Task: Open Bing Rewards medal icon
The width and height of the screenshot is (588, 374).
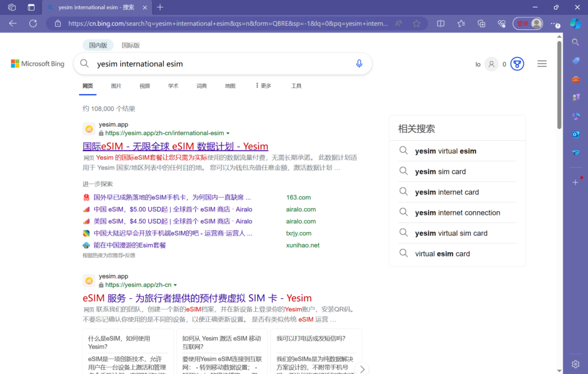Action: pyautogui.click(x=517, y=64)
